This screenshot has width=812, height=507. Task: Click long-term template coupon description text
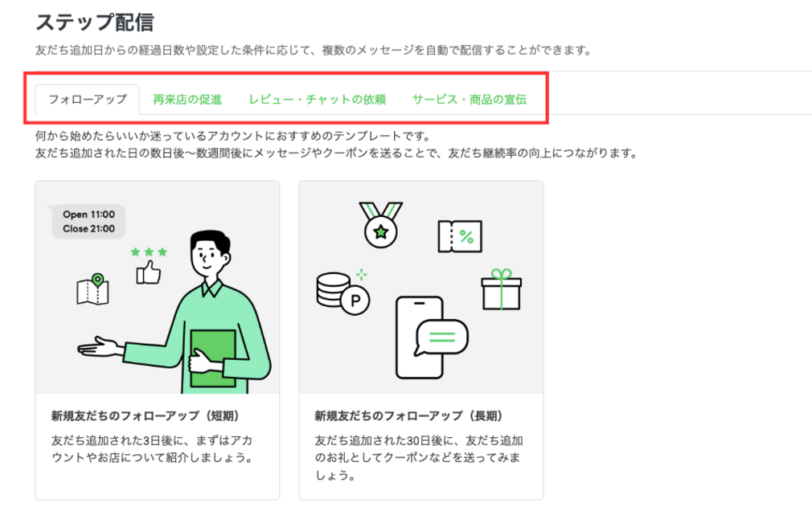418,458
